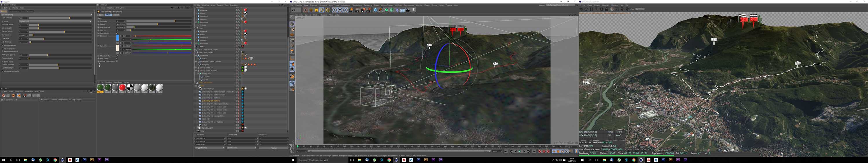The width and height of the screenshot is (868, 163).
Task: Switch to the Medium tab in DayLight Tag
Action: click(116, 15)
